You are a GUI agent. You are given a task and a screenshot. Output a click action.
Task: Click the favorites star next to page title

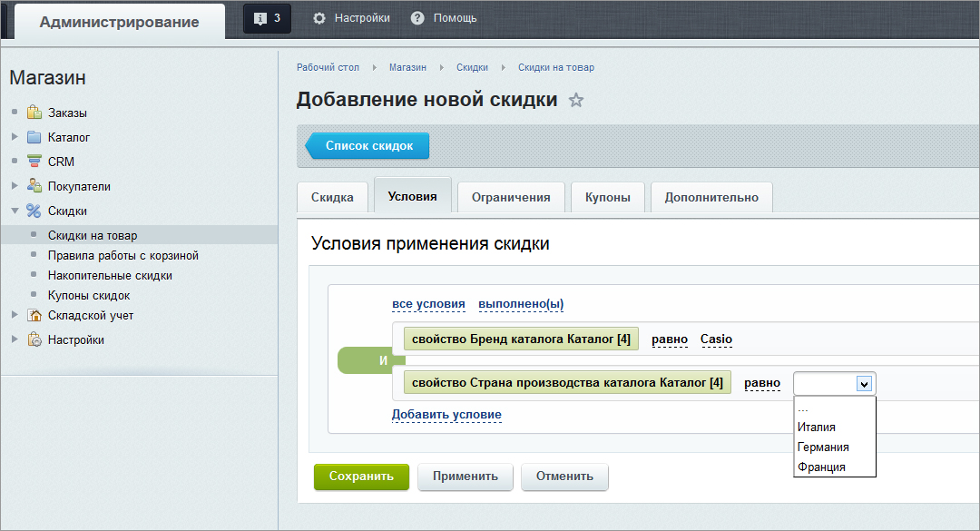pyautogui.click(x=575, y=100)
